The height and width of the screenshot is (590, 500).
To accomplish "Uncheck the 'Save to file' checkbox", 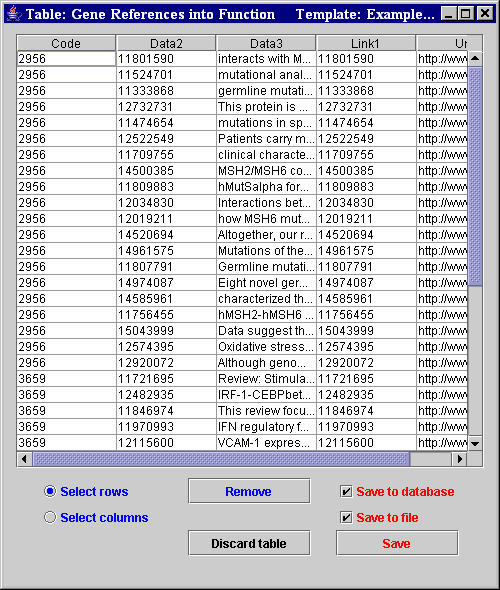I will point(346,517).
